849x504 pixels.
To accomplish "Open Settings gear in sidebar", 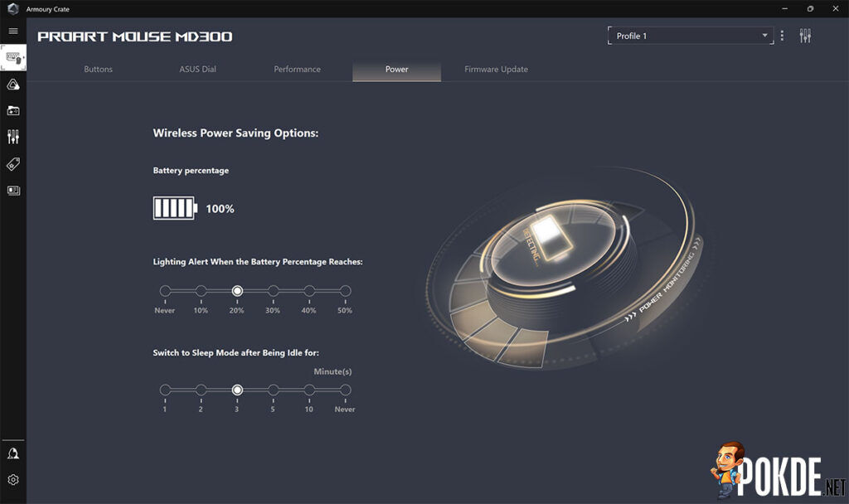I will click(13, 480).
